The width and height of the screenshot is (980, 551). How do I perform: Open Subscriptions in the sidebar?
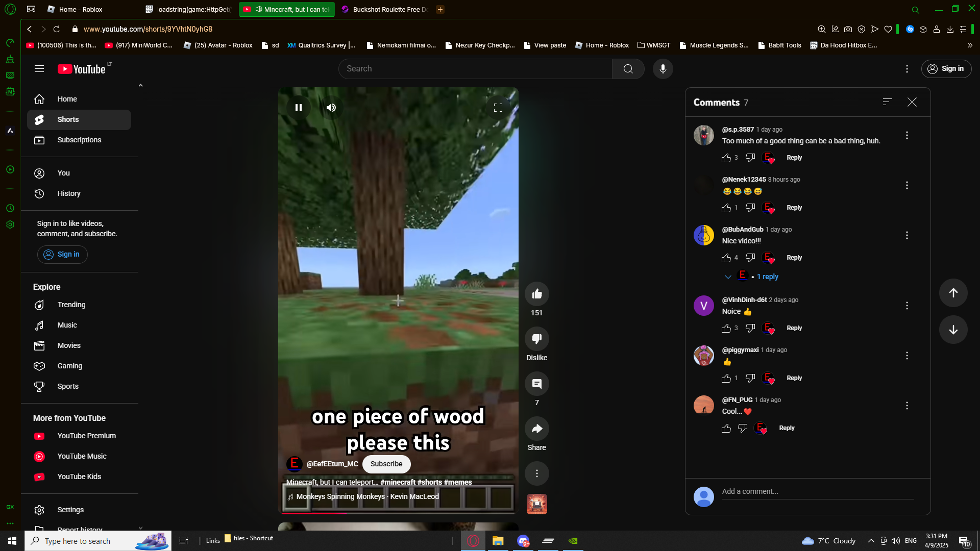click(x=79, y=140)
